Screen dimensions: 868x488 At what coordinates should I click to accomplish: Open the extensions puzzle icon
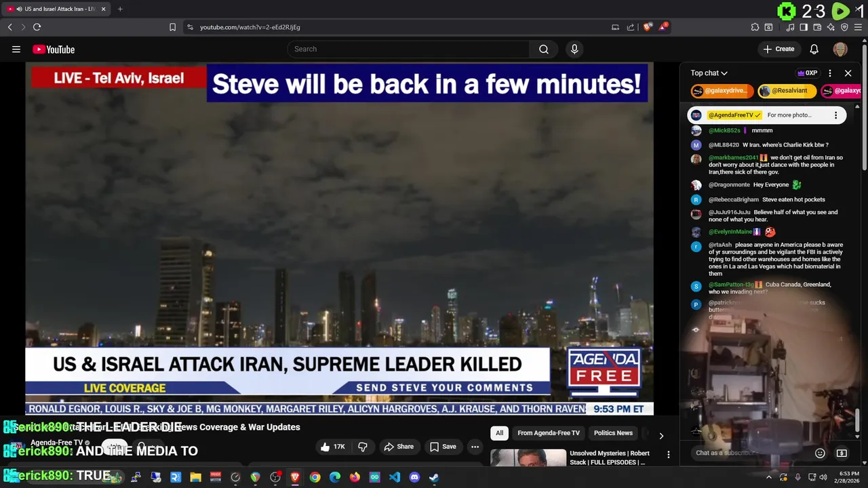755,27
